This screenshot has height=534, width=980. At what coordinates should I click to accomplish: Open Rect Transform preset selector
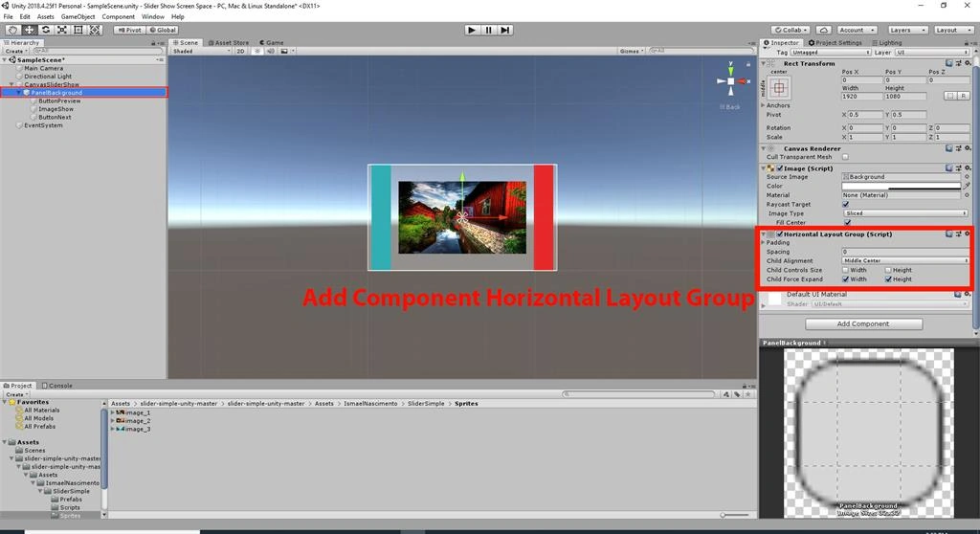[x=958, y=64]
